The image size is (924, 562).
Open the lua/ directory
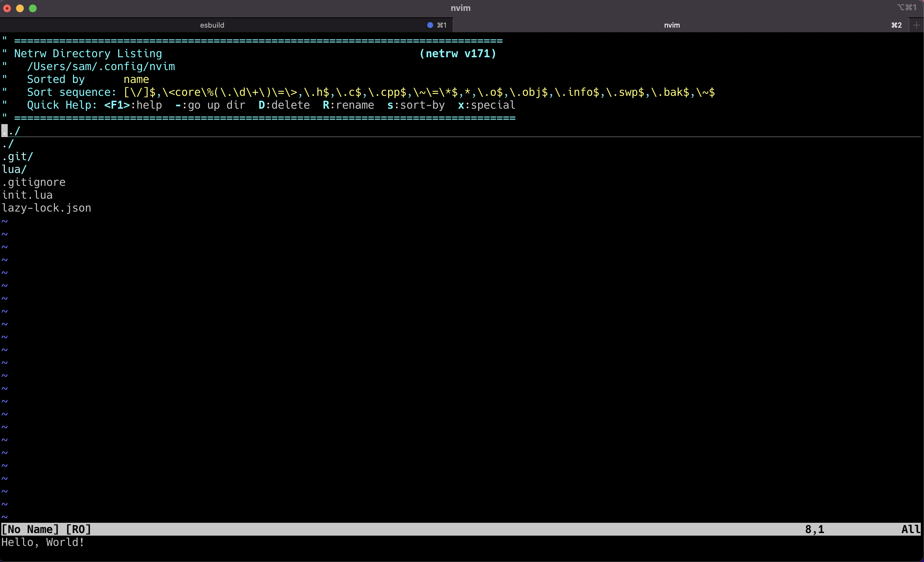(x=14, y=169)
